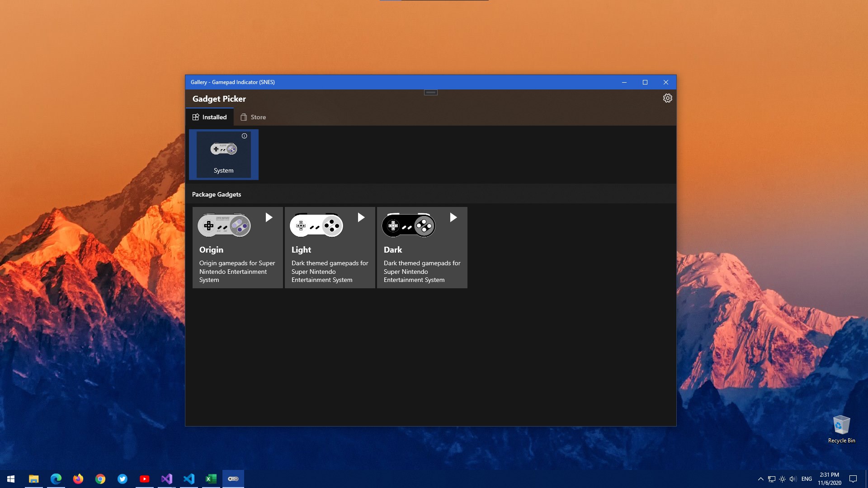
Task: Select the Installed tab
Action: [x=210, y=117]
